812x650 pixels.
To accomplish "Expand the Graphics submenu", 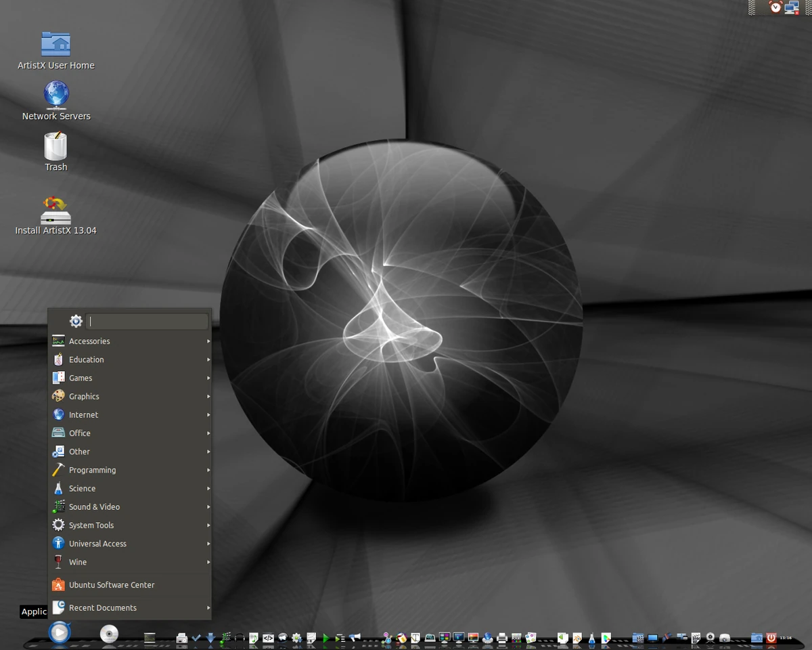I will click(x=84, y=396).
